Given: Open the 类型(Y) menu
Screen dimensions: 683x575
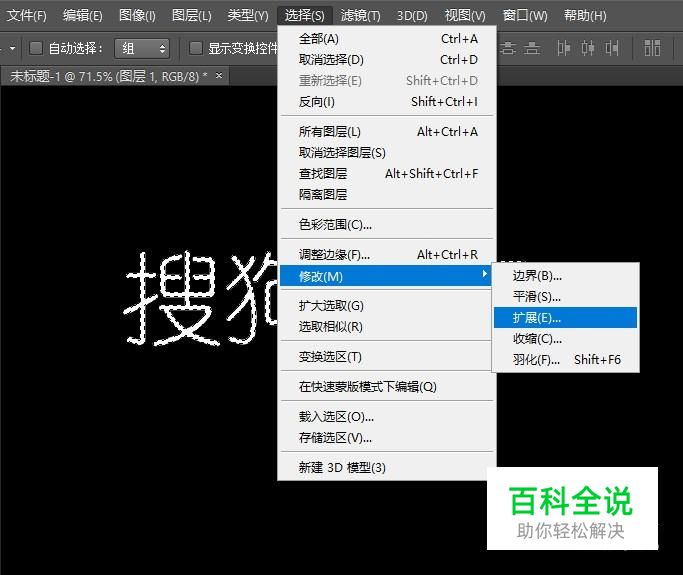Looking at the screenshot, I should tap(248, 16).
